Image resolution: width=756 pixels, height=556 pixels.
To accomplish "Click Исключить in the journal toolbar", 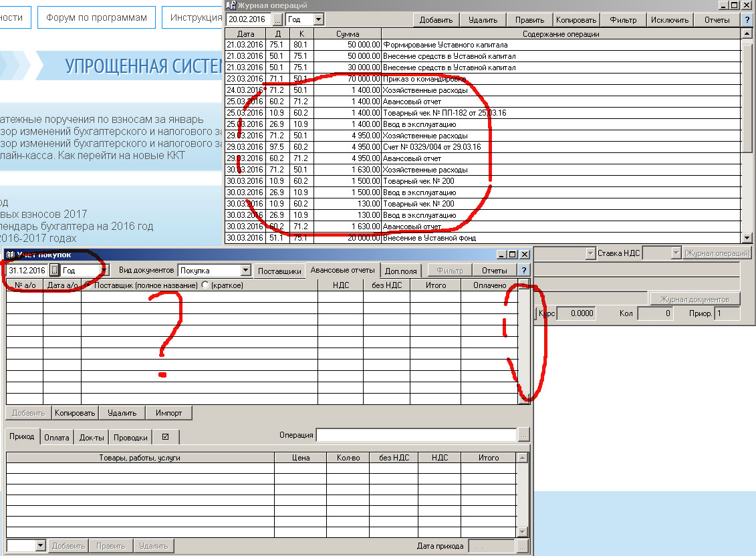I will [x=670, y=20].
